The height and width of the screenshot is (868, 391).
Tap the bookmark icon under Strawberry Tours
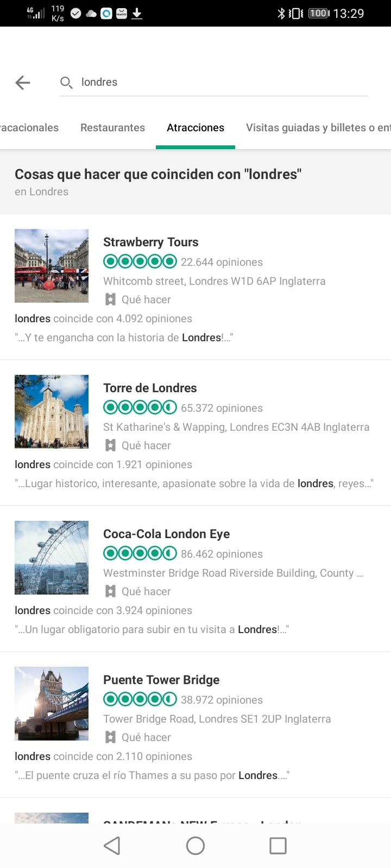(x=110, y=299)
